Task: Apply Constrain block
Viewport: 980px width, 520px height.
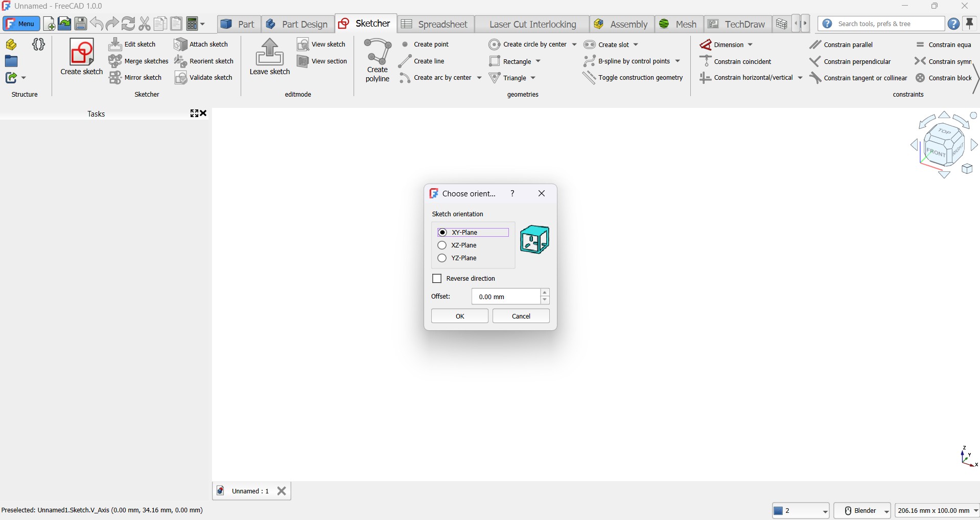Action: pos(944,78)
